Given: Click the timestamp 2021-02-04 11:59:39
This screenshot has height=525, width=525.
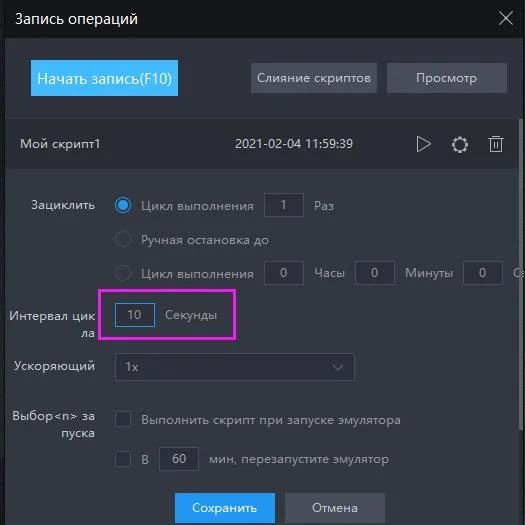Looking at the screenshot, I should tap(294, 144).
